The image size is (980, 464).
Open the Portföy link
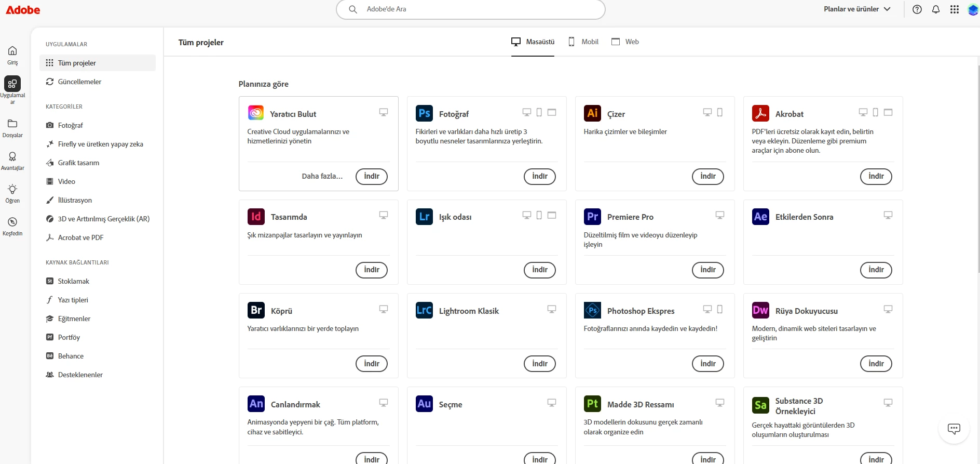tap(98, 337)
